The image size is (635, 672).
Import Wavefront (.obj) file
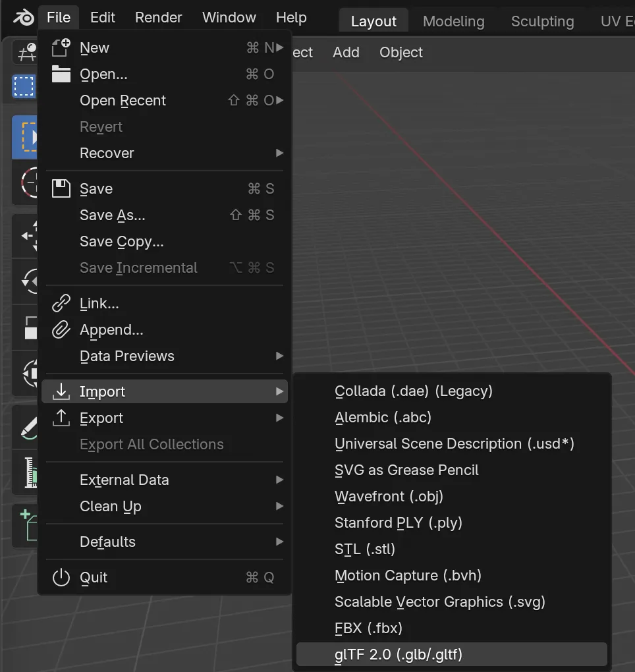[452, 496]
